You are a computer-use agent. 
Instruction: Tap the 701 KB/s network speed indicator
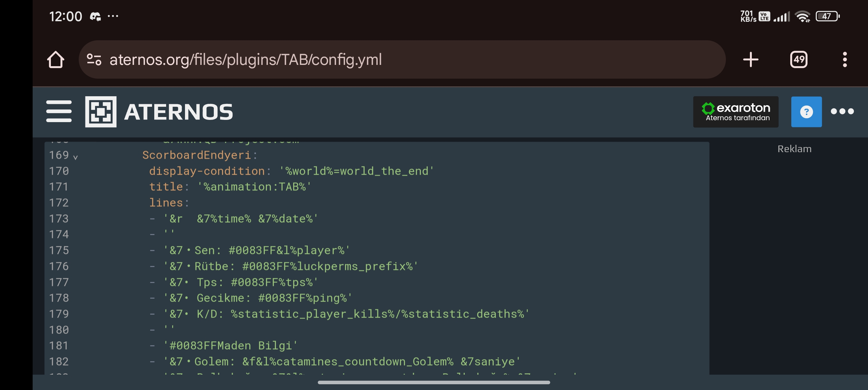(x=748, y=16)
